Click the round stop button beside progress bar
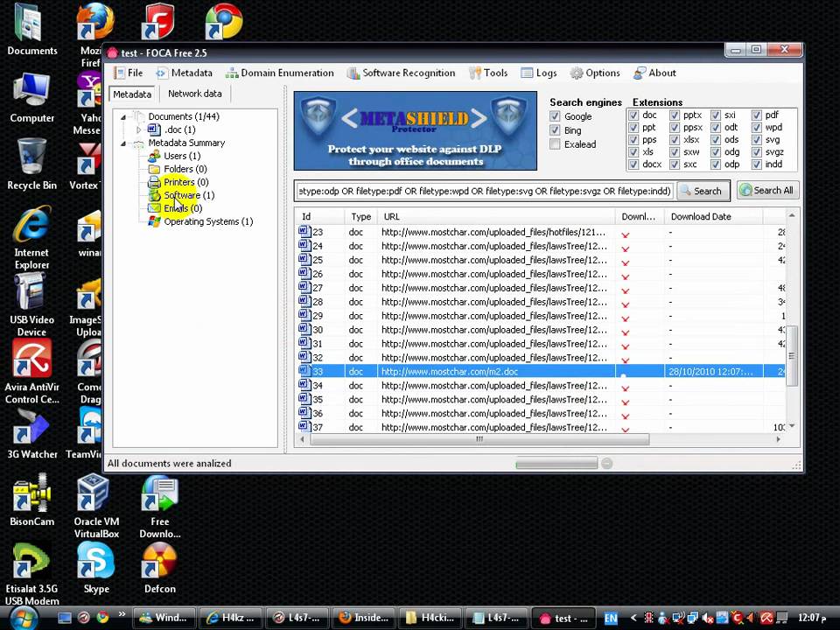The width and height of the screenshot is (840, 630). [x=607, y=464]
